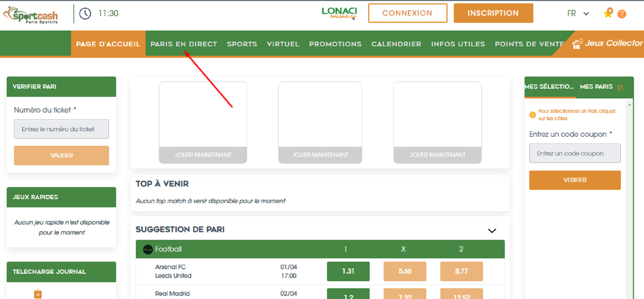The width and height of the screenshot is (644, 299).
Task: Click the info icon in bet slip
Action: pyautogui.click(x=533, y=115)
